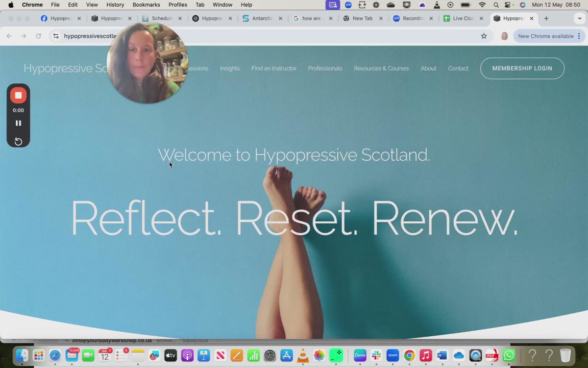Image resolution: width=588 pixels, height=368 pixels.
Task: Open Control Center in menu bar
Action: pyautogui.click(x=508, y=5)
